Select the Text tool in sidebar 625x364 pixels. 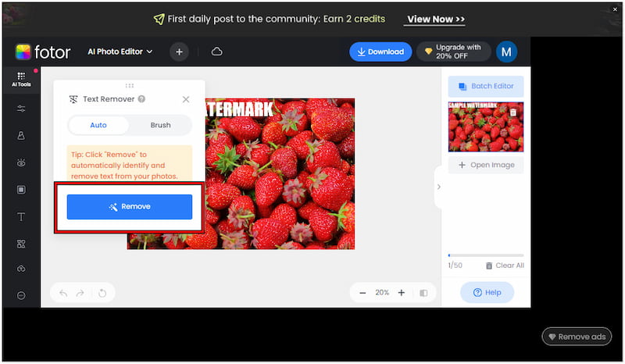[21, 216]
